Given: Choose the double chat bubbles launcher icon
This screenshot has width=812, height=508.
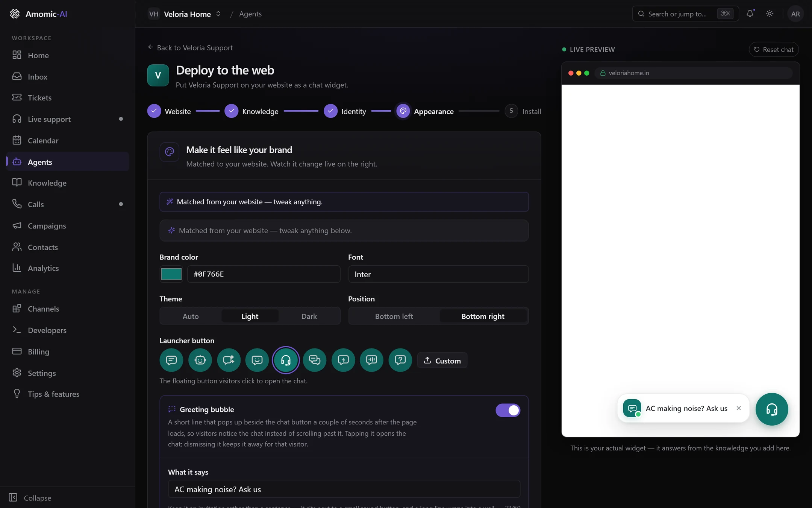Looking at the screenshot, I should click(315, 360).
